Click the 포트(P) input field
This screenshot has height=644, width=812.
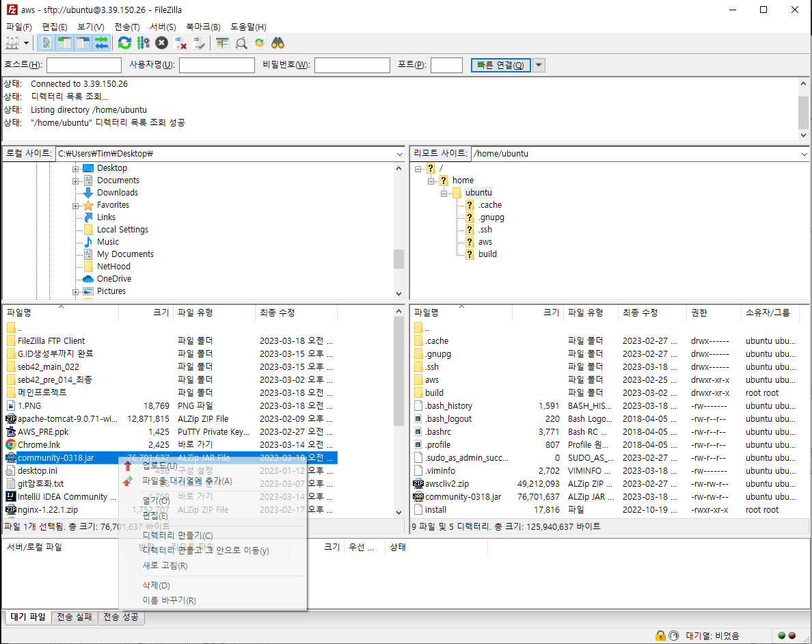click(x=446, y=65)
